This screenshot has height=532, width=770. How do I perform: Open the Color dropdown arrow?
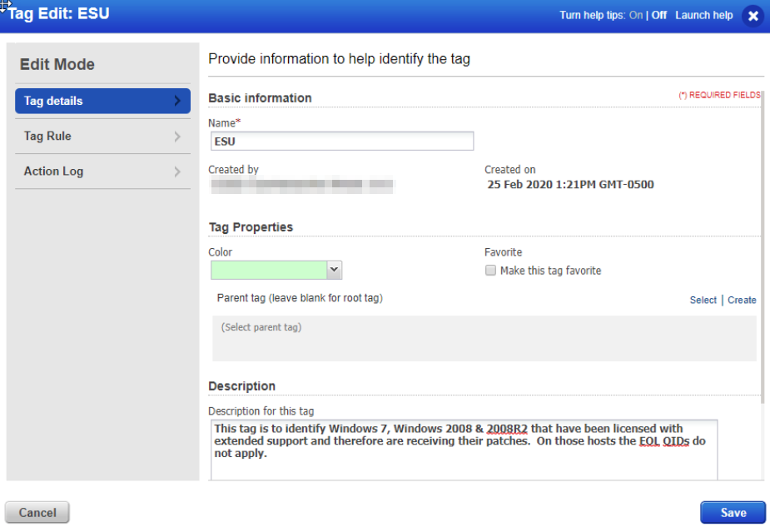[334, 270]
